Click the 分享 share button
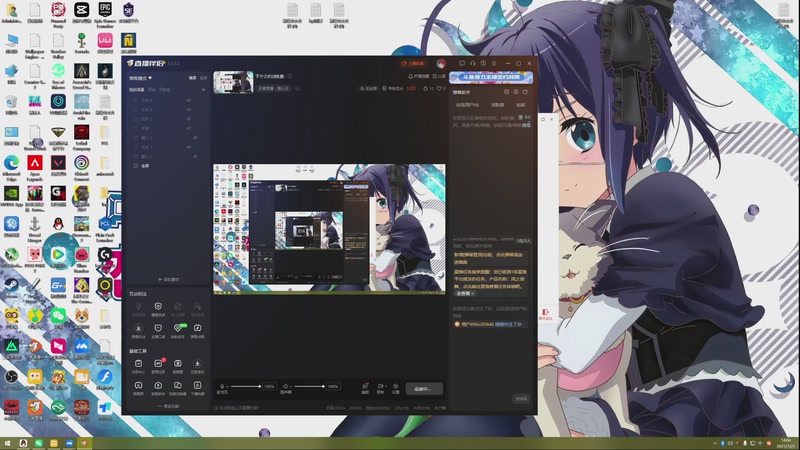Image resolution: width=800 pixels, height=450 pixels. (438, 76)
